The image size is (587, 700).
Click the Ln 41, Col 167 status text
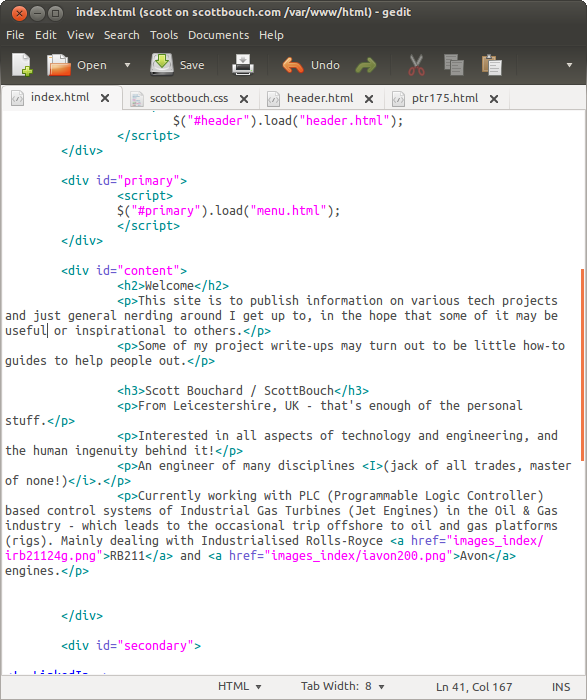coord(474,687)
